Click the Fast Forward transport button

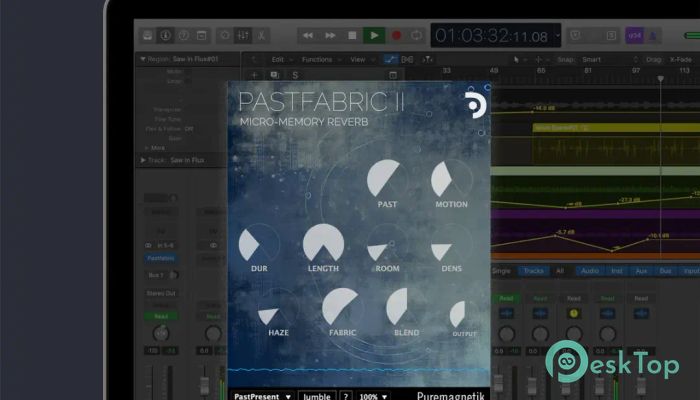pos(330,36)
